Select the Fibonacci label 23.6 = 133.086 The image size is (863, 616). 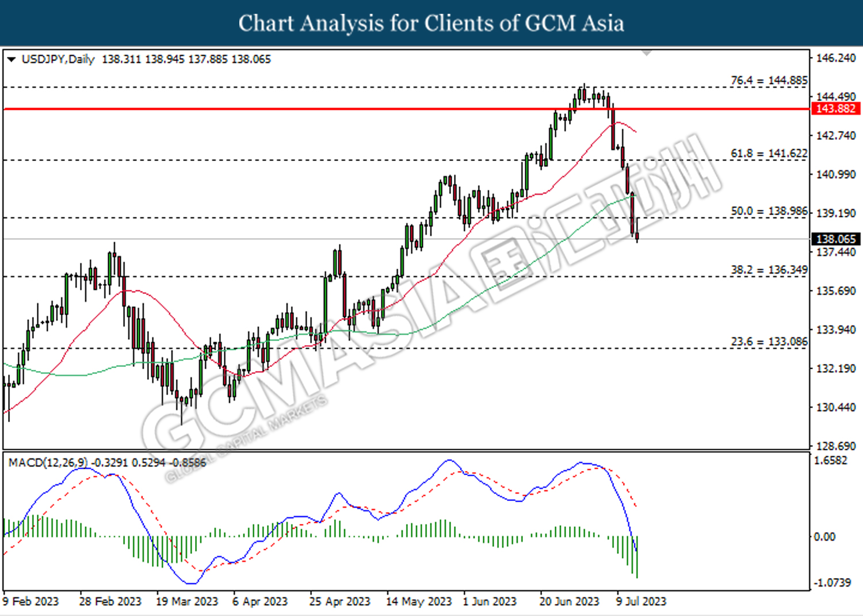(769, 342)
